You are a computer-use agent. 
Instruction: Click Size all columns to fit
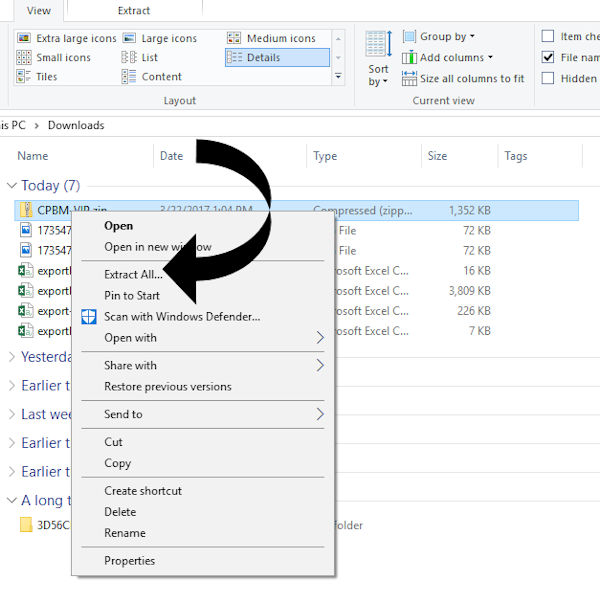(463, 78)
